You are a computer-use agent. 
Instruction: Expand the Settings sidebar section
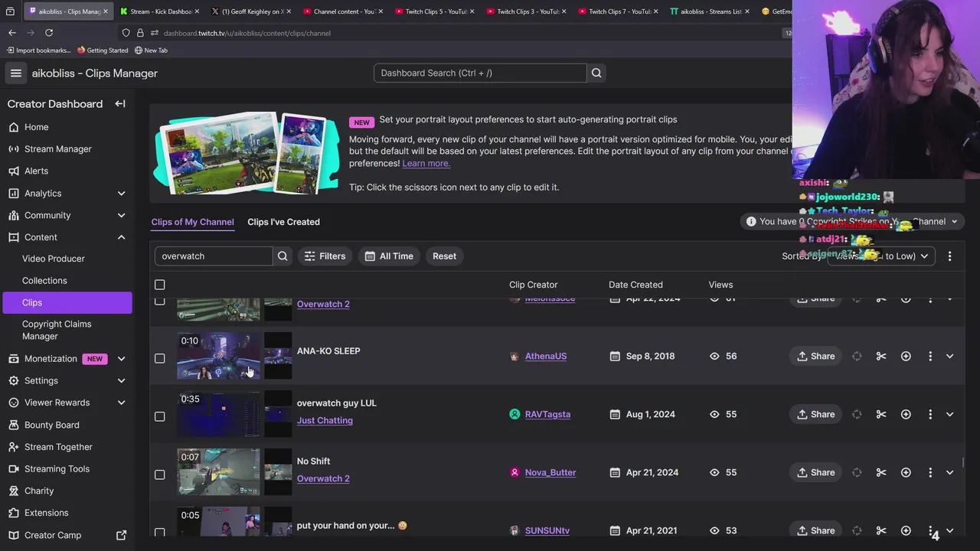point(121,380)
